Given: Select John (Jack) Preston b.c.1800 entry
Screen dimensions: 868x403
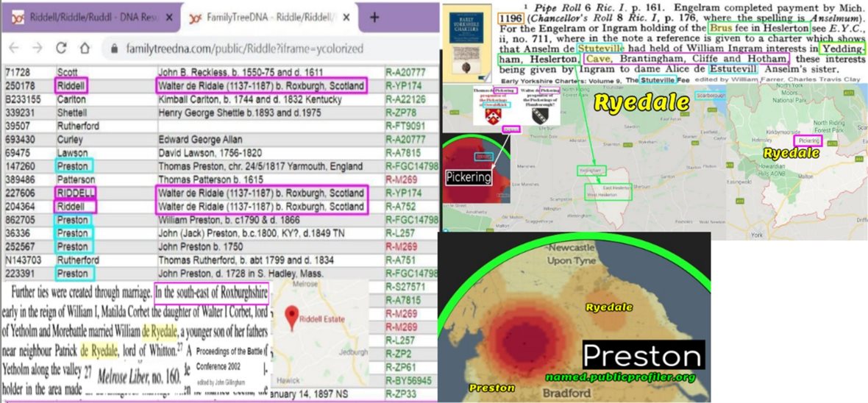Looking at the screenshot, I should [x=251, y=233].
